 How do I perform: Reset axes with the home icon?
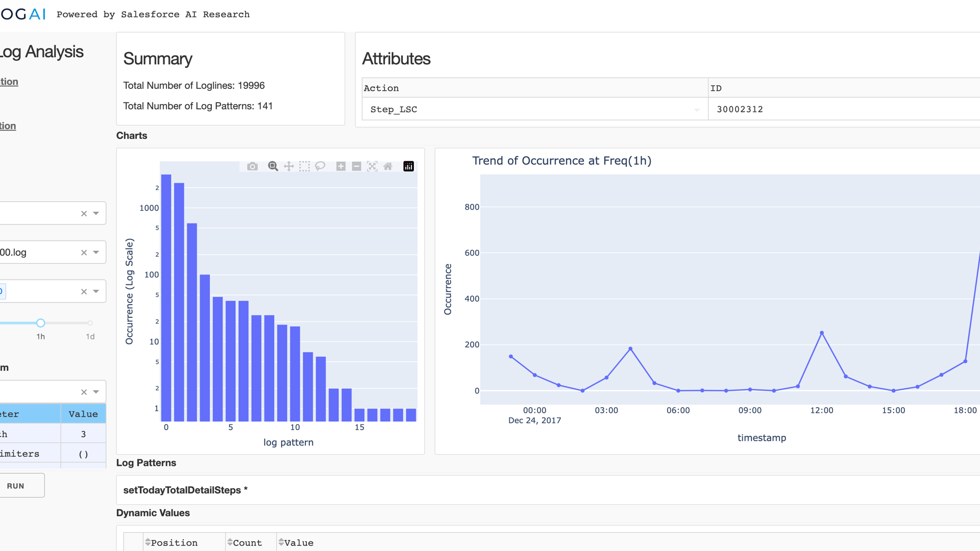[x=388, y=166]
